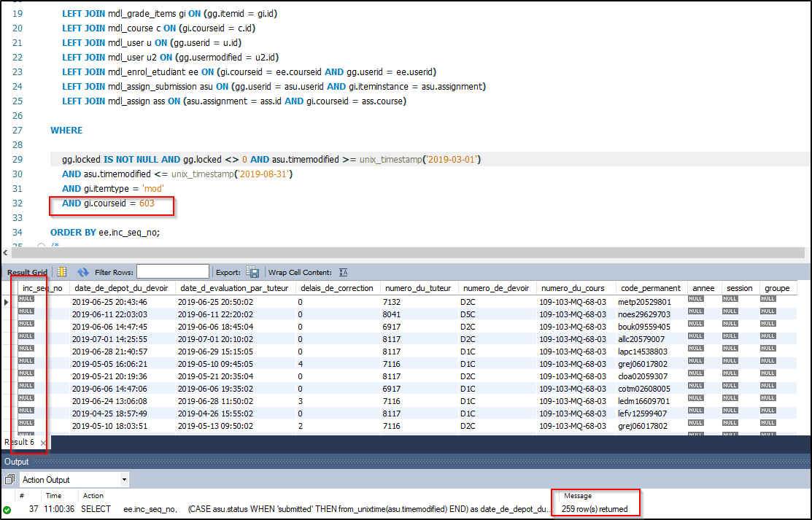Select the Result 6 tab

pos(19,443)
